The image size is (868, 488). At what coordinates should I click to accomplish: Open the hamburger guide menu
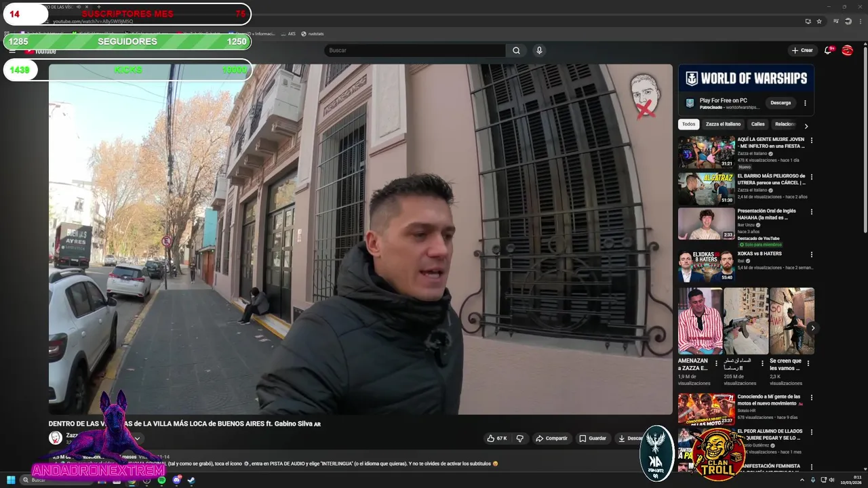tap(12, 51)
